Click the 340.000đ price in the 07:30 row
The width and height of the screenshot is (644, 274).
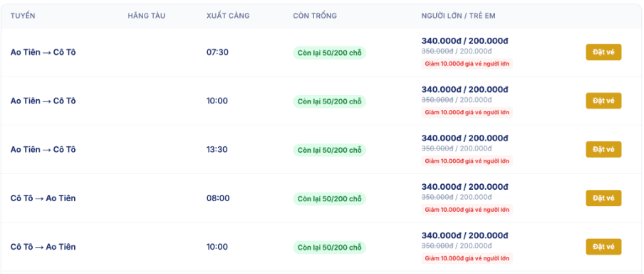click(x=442, y=41)
